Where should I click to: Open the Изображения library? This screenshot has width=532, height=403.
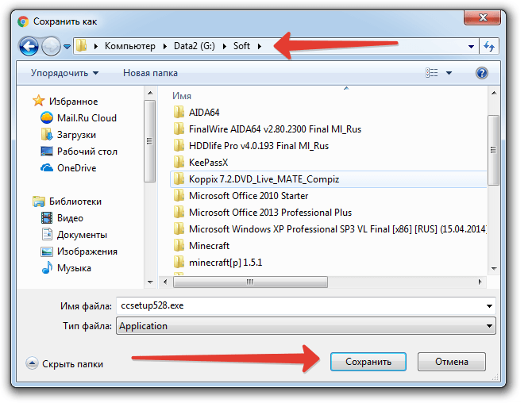click(x=87, y=251)
